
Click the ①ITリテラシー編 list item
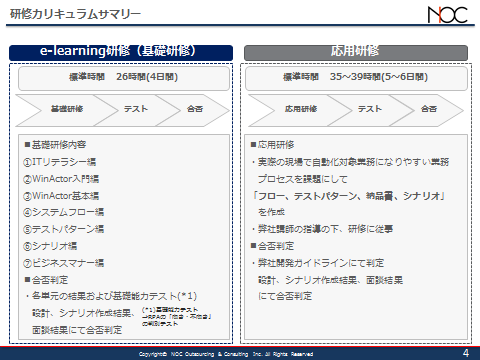(x=59, y=162)
